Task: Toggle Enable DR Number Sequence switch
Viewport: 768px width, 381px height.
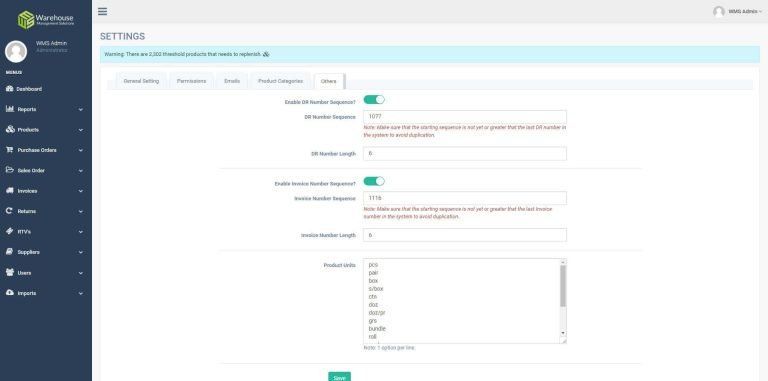Action: coord(374,99)
